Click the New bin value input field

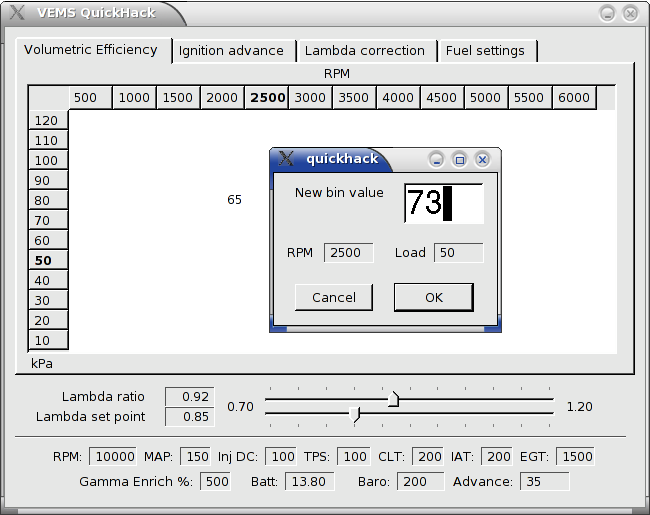pos(444,203)
